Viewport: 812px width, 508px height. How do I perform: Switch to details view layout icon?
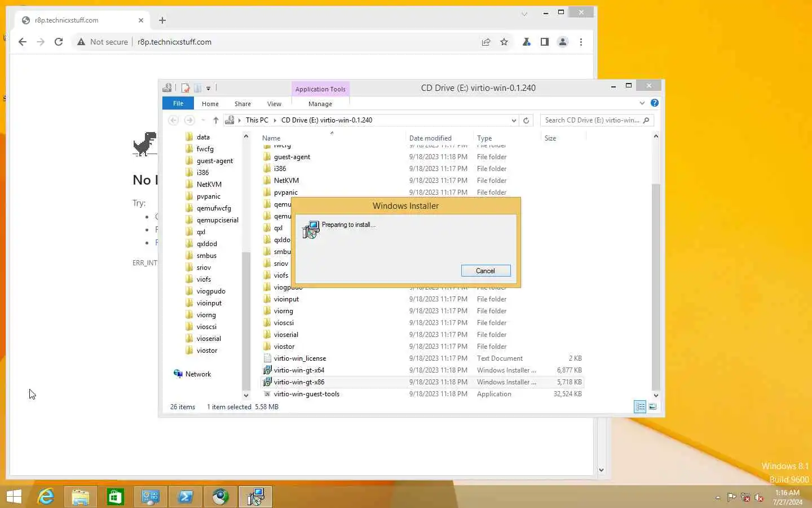[640, 406]
